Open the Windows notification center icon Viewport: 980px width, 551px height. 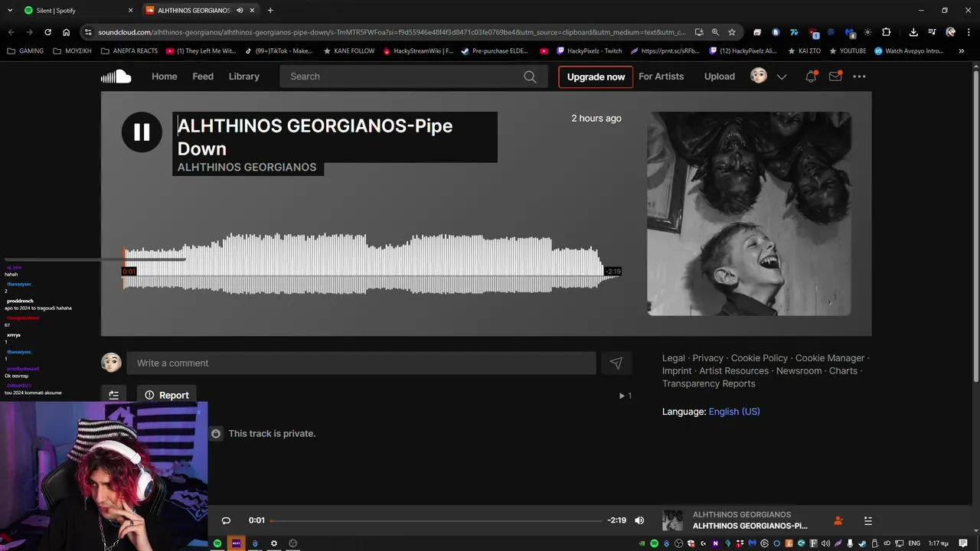coord(963,543)
